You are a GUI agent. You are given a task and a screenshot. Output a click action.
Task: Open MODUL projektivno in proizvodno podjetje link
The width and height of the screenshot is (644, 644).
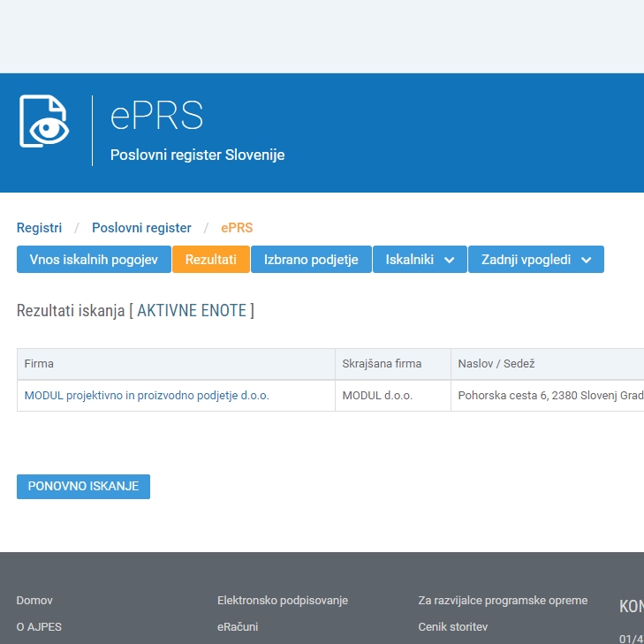point(147,396)
